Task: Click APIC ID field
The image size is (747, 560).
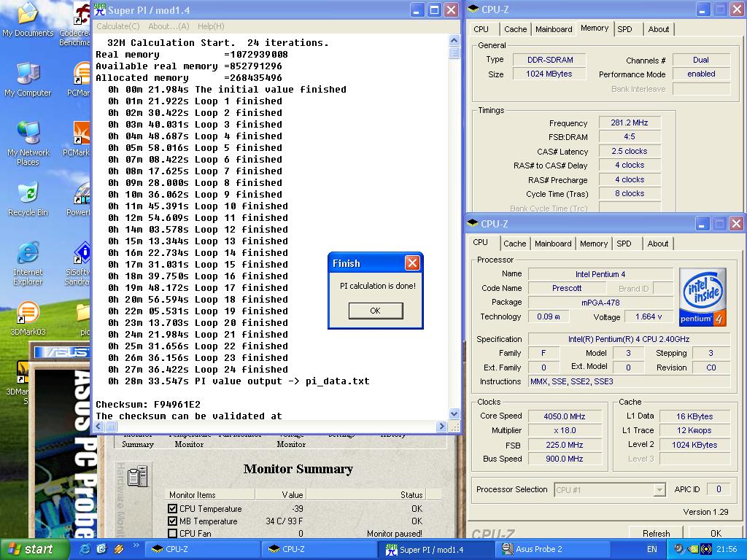Action: coord(719,489)
